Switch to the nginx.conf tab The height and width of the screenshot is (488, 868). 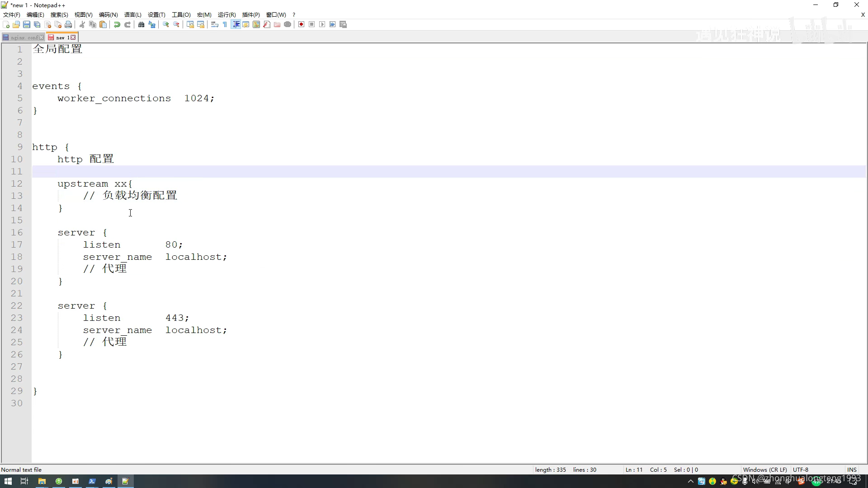[x=24, y=38]
